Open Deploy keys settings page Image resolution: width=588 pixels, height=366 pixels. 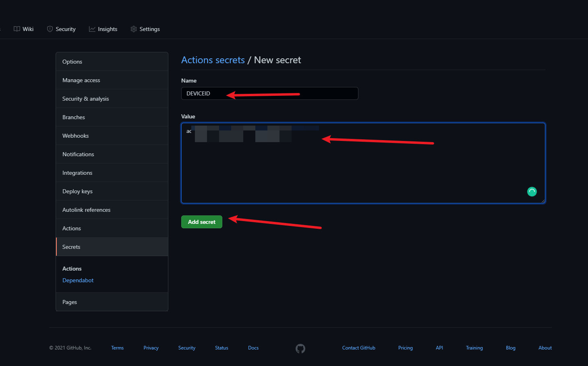point(77,191)
